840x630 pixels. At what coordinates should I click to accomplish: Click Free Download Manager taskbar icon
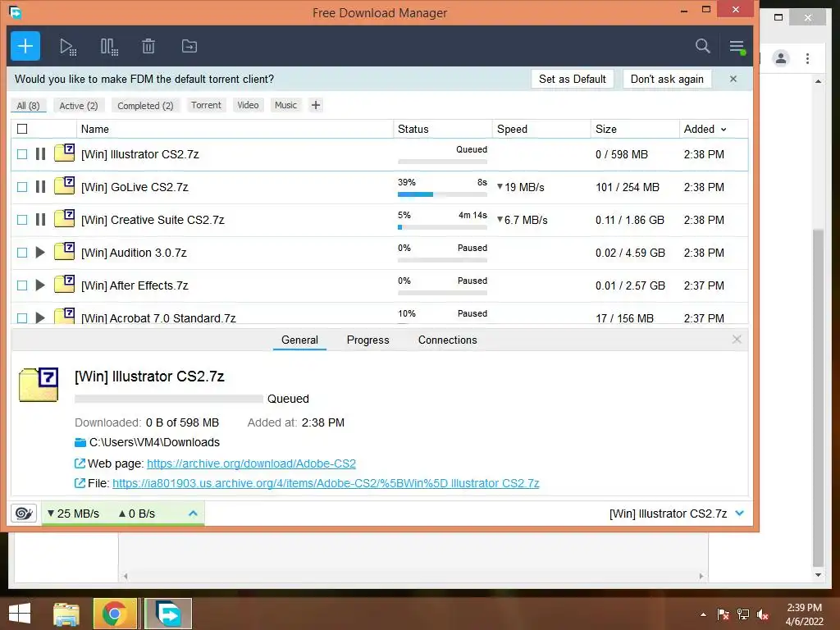tap(167, 614)
